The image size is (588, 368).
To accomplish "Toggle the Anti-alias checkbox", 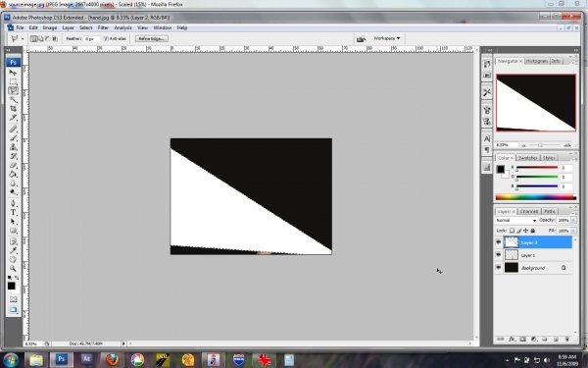I will coord(106,38).
